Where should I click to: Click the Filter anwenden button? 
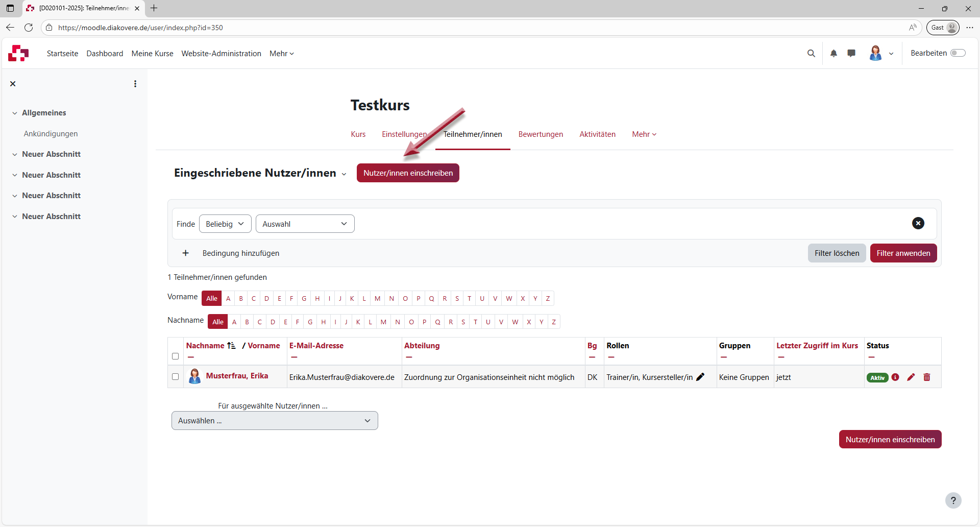pos(903,253)
